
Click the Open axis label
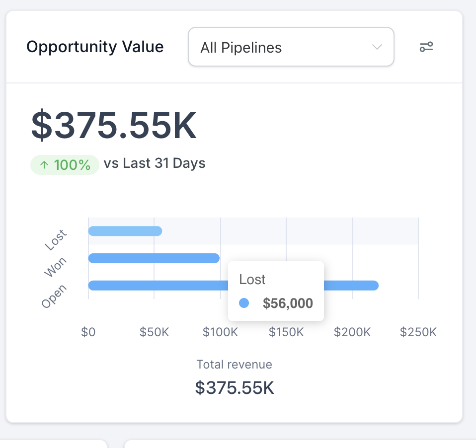[x=54, y=296]
